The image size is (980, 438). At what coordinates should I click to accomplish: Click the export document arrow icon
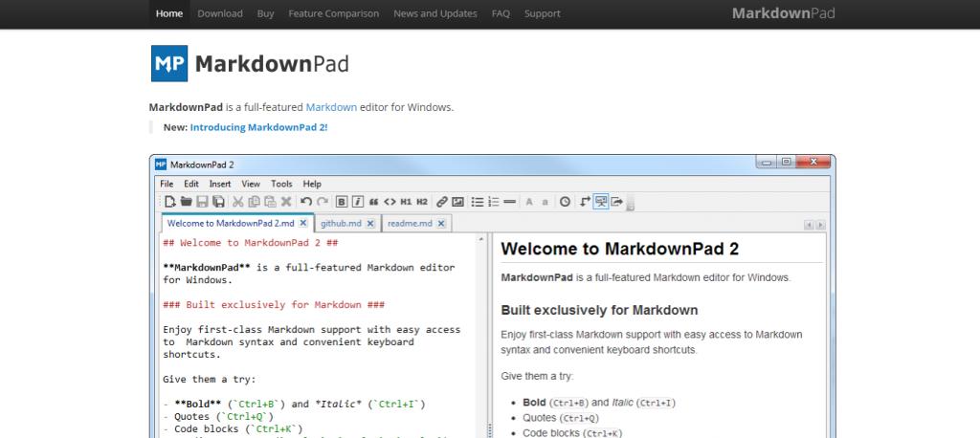617,201
